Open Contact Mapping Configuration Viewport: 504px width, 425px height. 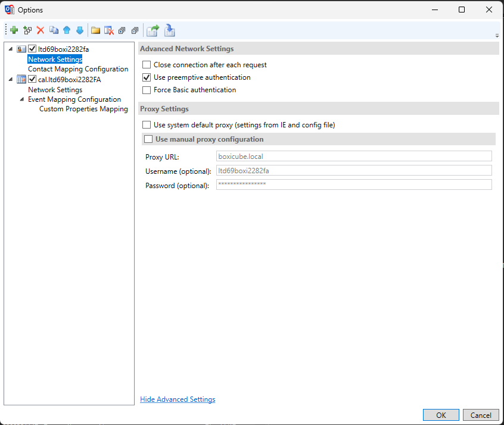pyautogui.click(x=78, y=69)
